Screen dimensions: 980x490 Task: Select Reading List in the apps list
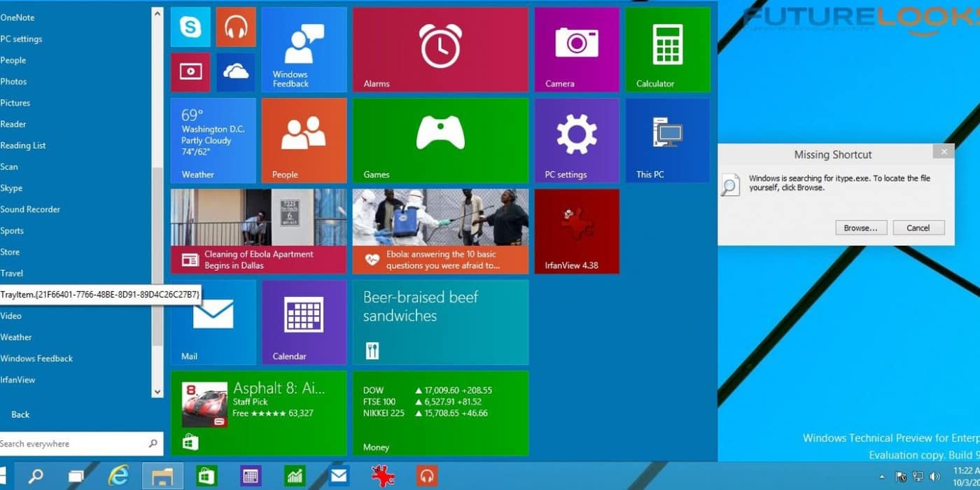[x=23, y=146]
